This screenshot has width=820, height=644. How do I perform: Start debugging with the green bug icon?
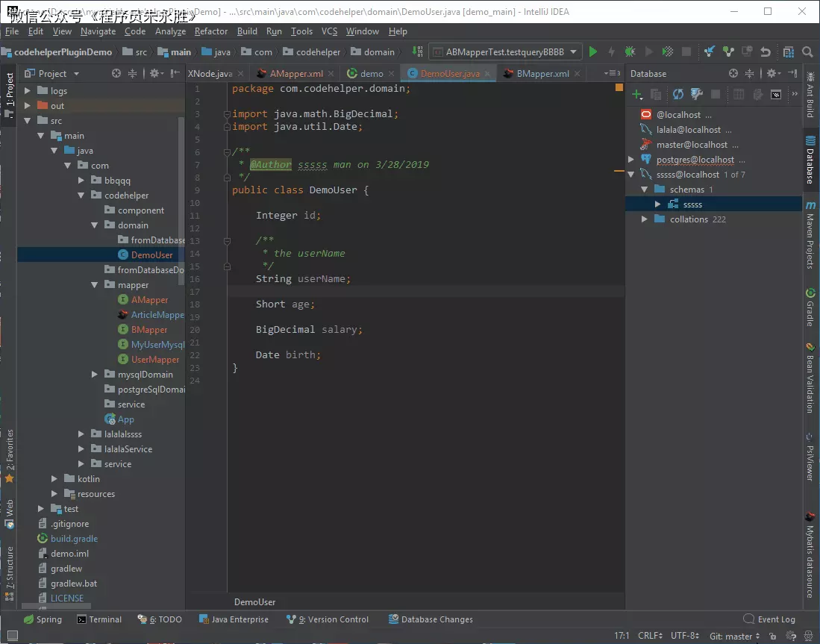click(630, 51)
